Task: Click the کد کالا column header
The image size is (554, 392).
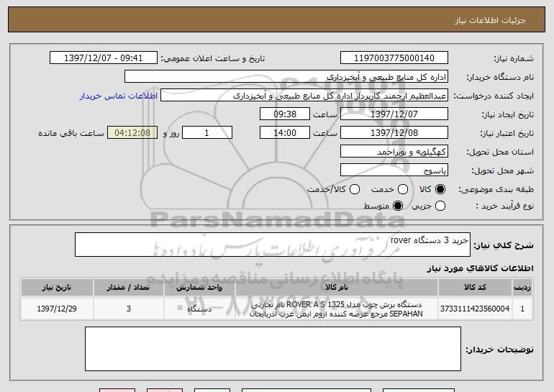Action: tap(475, 288)
